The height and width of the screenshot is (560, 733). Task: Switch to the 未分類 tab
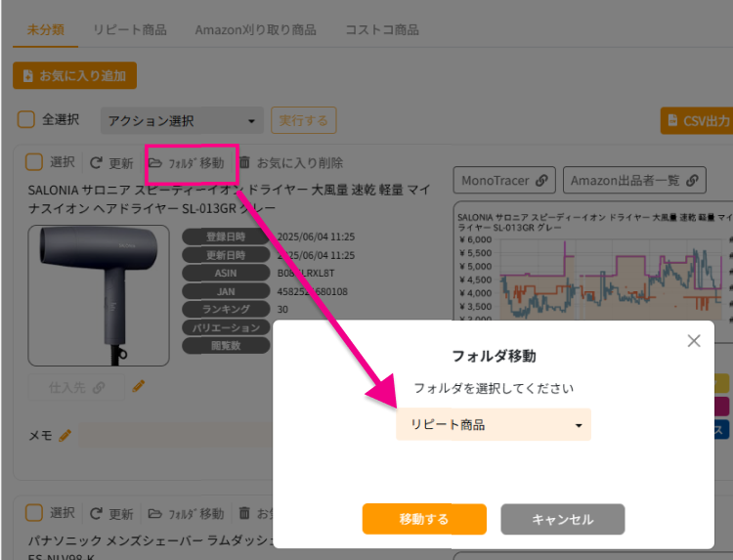point(45,30)
